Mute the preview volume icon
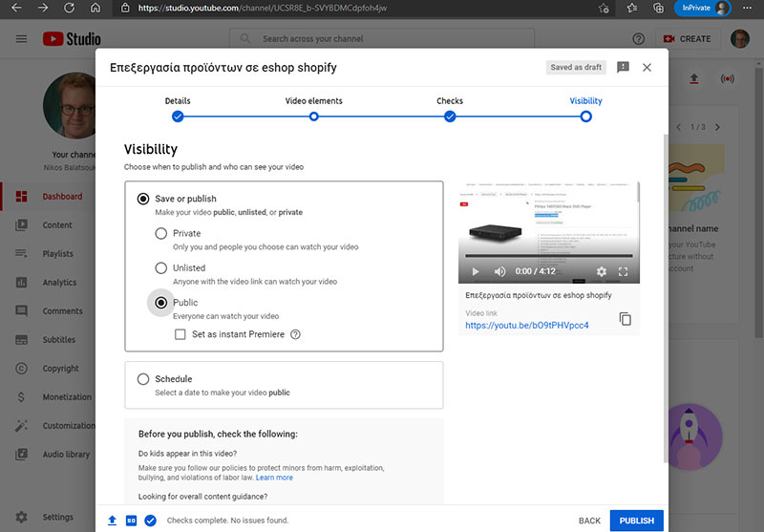Screen dimensions: 764x532 click(499, 271)
